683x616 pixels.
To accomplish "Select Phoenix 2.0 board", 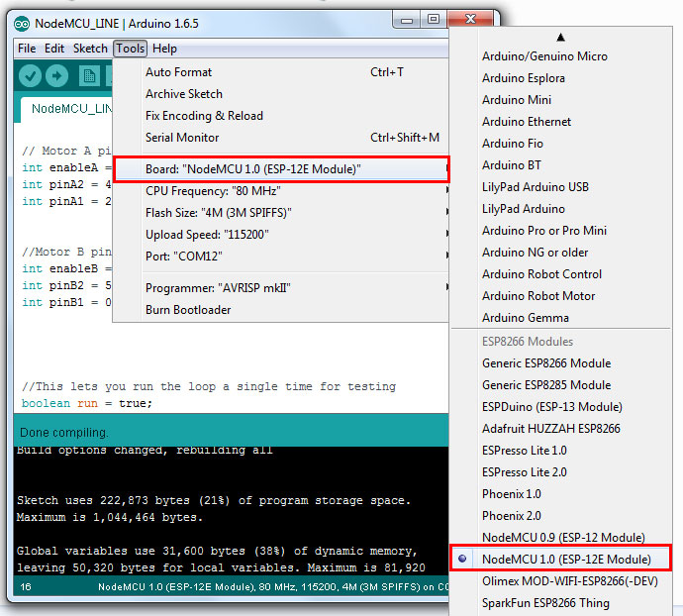I will pyautogui.click(x=561, y=516).
